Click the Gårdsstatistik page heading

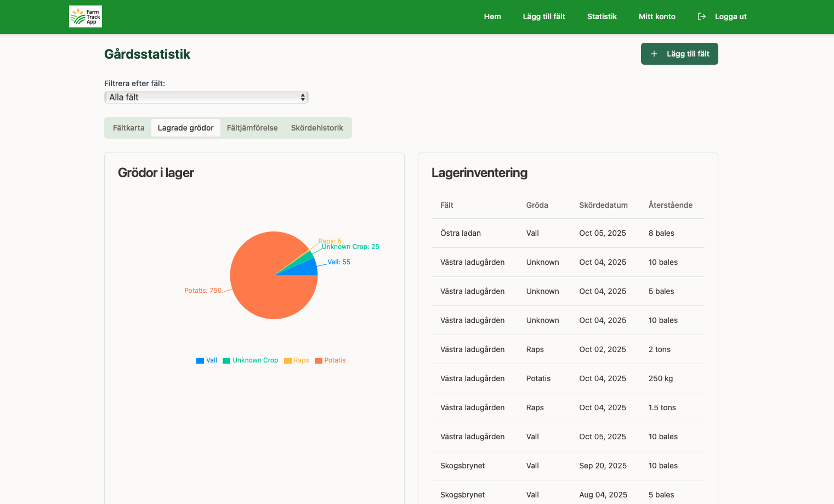(x=147, y=54)
